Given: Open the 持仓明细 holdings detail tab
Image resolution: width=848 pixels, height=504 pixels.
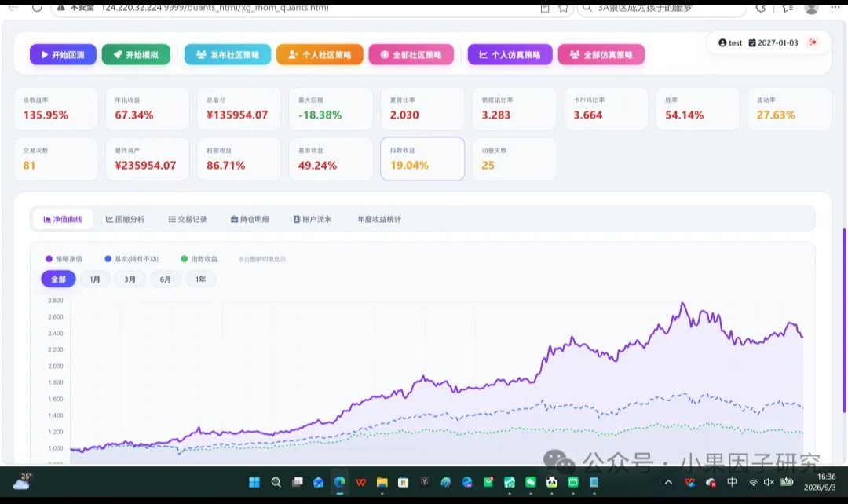Looking at the screenshot, I should 250,219.
